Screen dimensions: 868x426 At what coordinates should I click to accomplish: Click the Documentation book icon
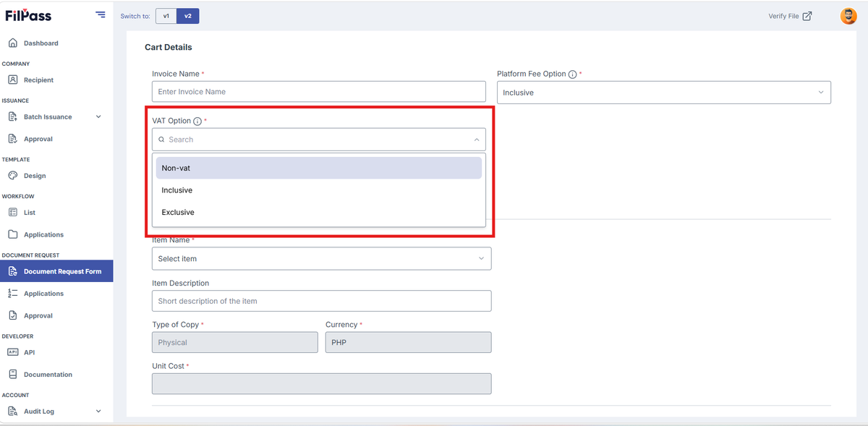(x=12, y=375)
